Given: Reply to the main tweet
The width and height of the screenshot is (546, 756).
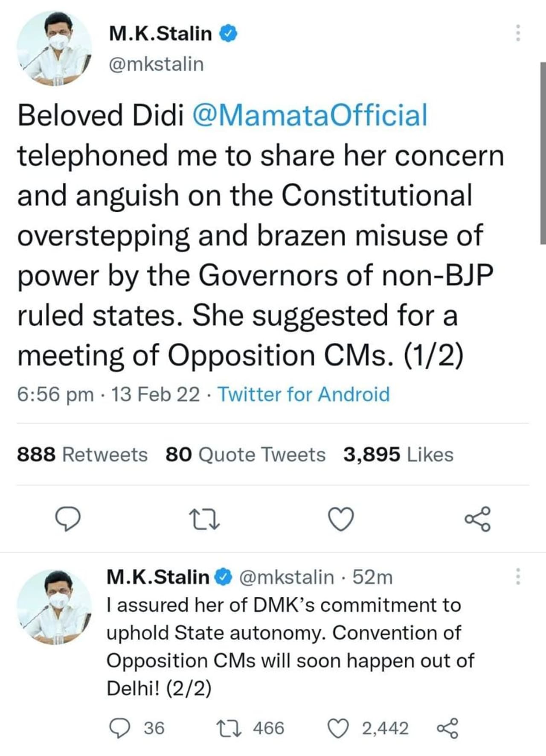Looking at the screenshot, I should [67, 519].
